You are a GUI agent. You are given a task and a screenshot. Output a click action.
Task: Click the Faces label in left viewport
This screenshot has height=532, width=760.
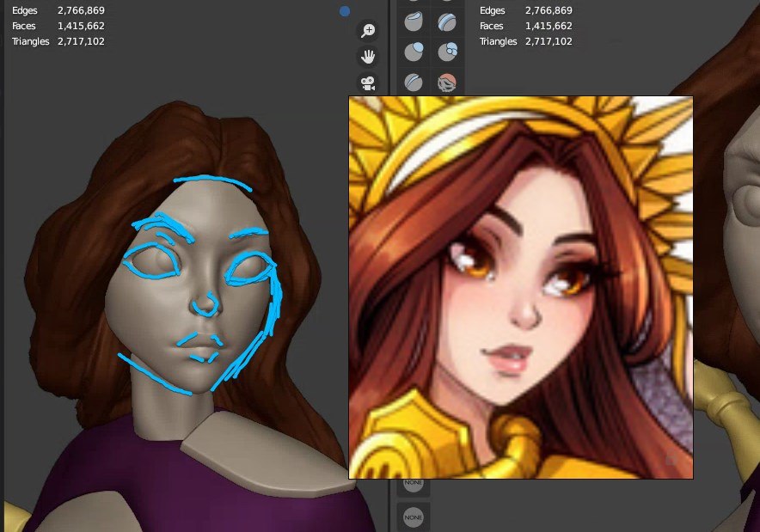tap(23, 26)
